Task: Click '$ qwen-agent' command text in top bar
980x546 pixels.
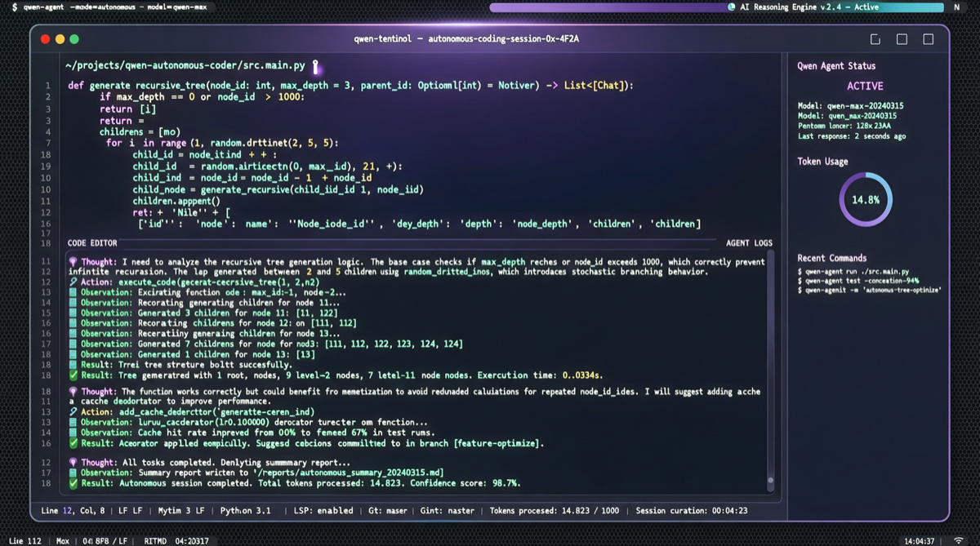Action: click(x=39, y=7)
